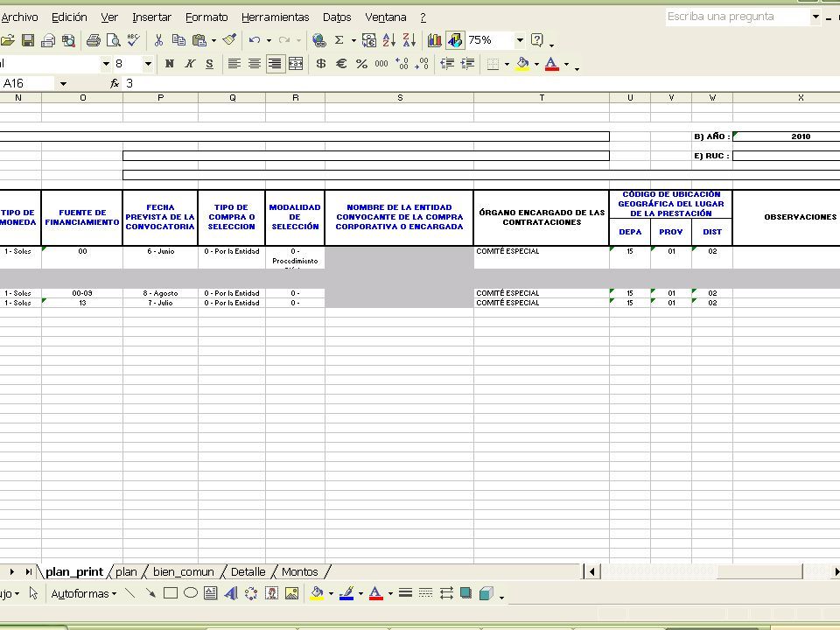Toggle the Drawing toolbar button
Image resolution: width=840 pixels, height=630 pixels.
455,40
